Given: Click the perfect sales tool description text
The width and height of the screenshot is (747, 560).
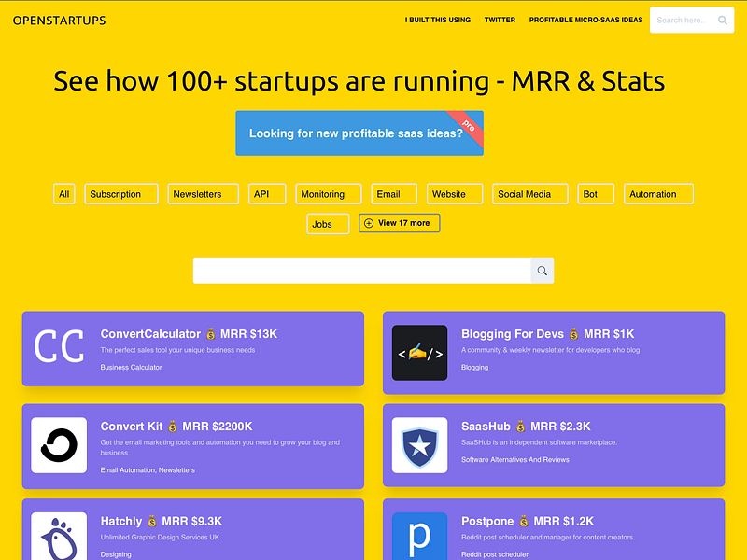Looking at the screenshot, I should (x=177, y=350).
